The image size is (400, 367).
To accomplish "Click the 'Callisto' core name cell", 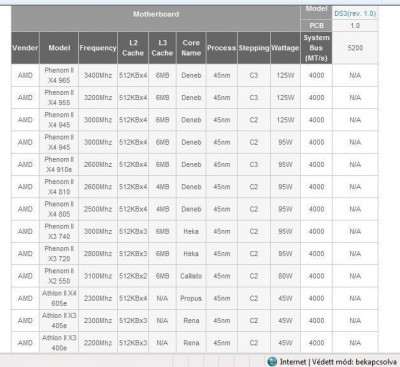I will point(191,276).
